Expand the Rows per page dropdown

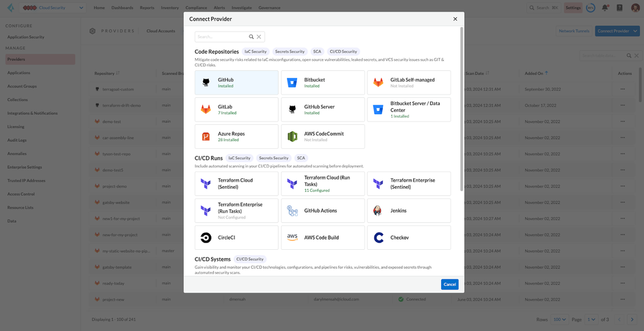pos(560,319)
